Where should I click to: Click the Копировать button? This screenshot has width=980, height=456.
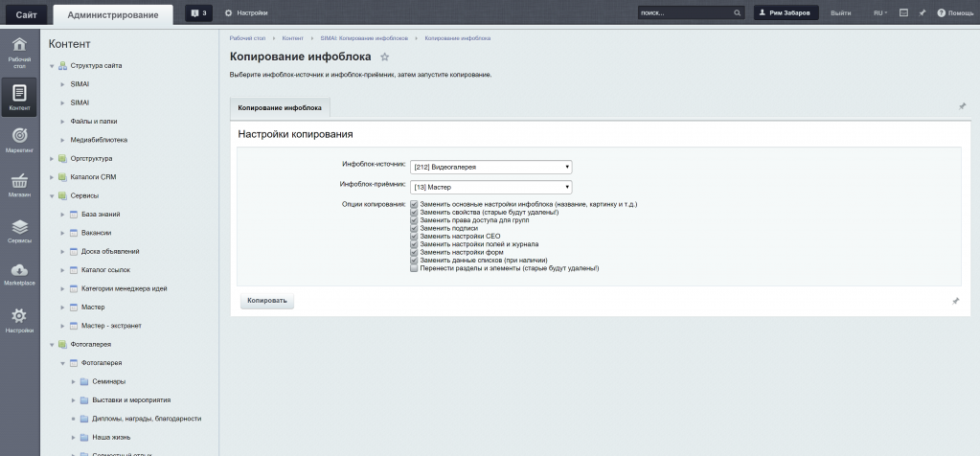(267, 301)
